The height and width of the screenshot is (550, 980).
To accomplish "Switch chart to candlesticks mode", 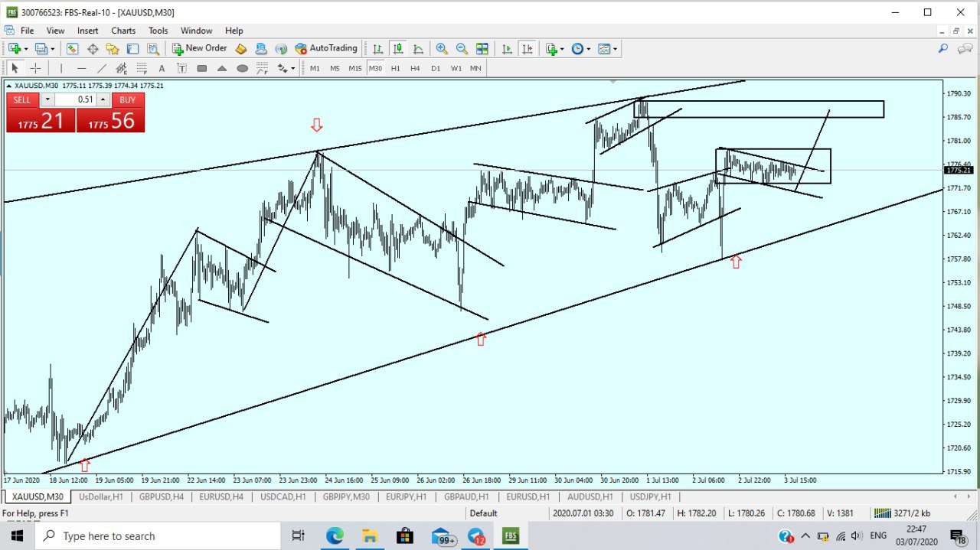I will point(398,49).
